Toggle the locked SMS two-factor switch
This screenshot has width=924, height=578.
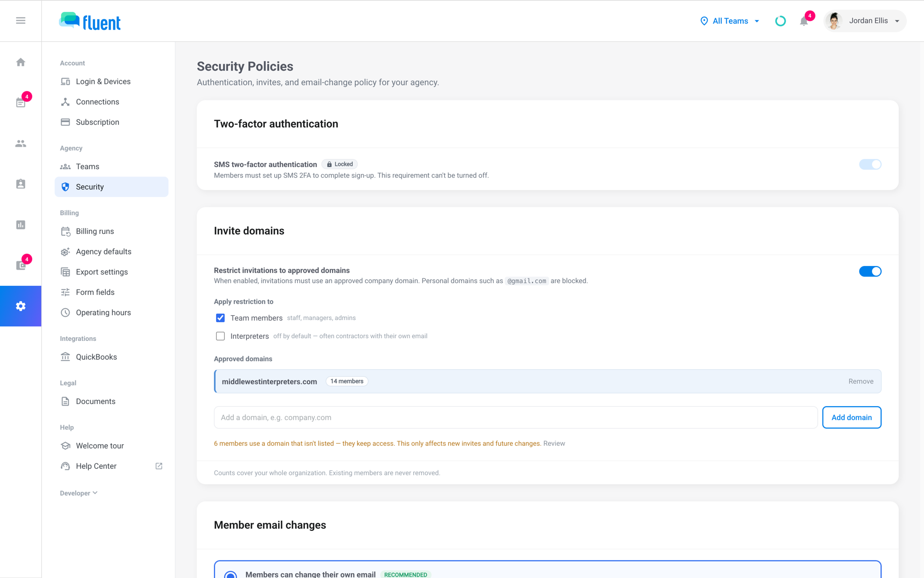coord(870,164)
